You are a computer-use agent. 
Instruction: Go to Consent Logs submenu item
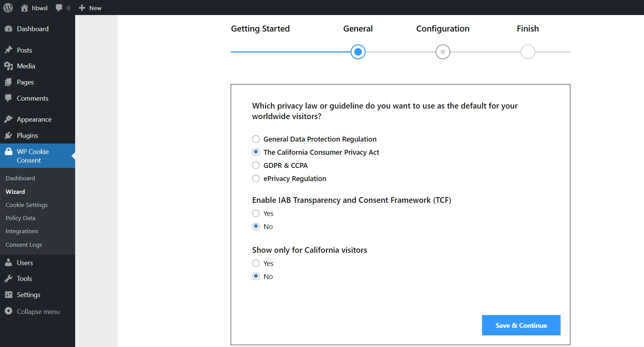click(24, 244)
